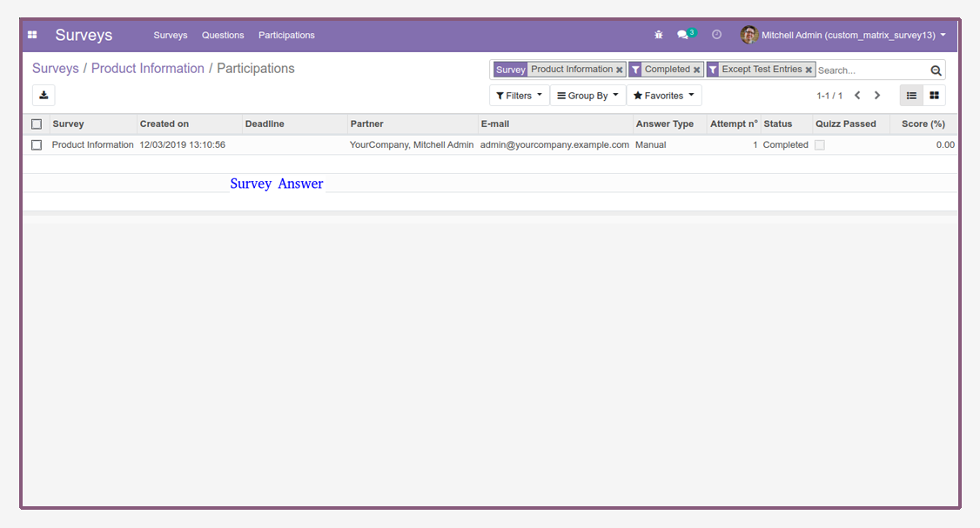Sort by Created on column
Screen dimensions: 980x528
(x=190, y=124)
